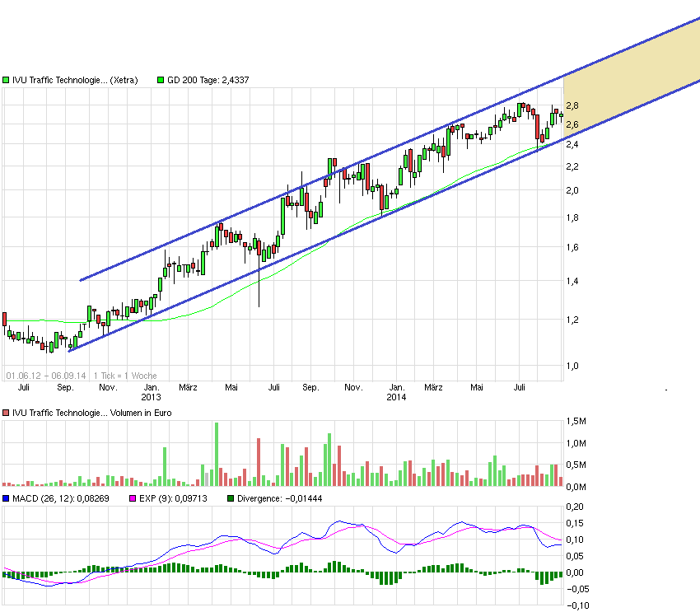
Task: Click the tallest green volume bar near Mai 2013
Action: click(x=217, y=455)
